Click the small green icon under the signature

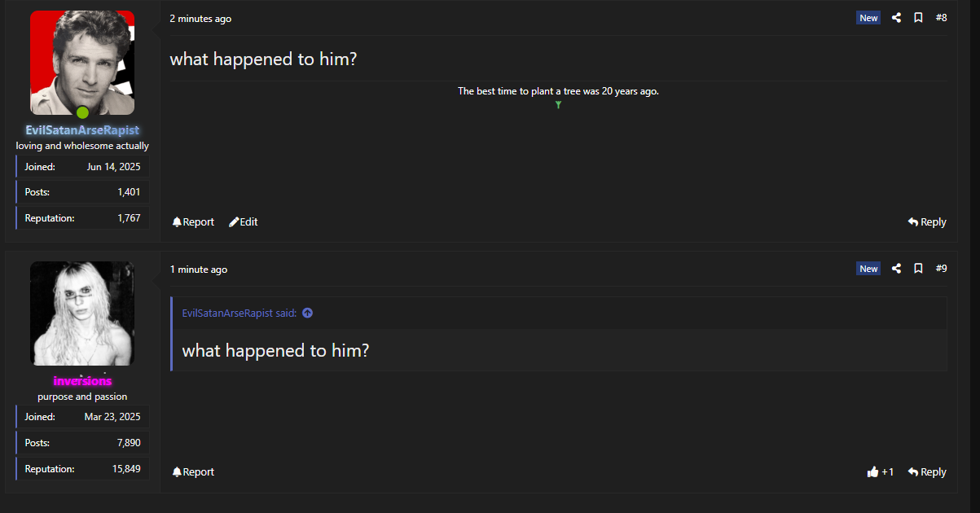click(x=558, y=105)
